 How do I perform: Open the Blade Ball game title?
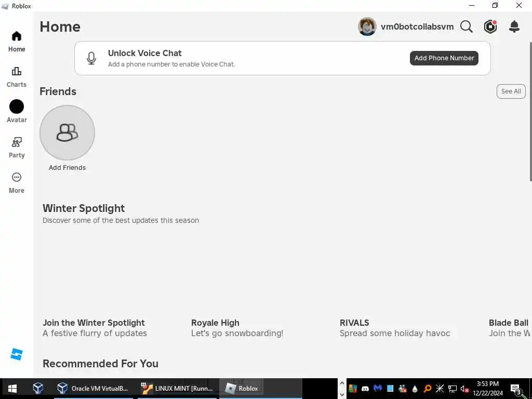click(509, 323)
